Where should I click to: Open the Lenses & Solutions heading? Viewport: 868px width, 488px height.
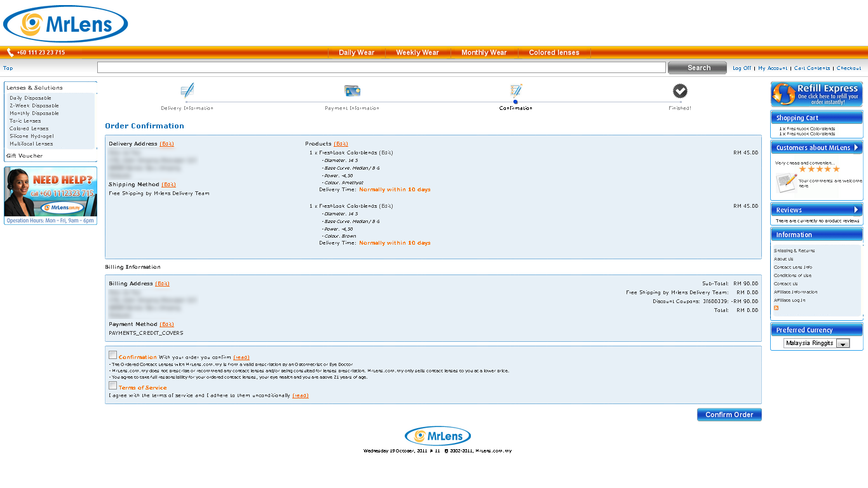35,88
